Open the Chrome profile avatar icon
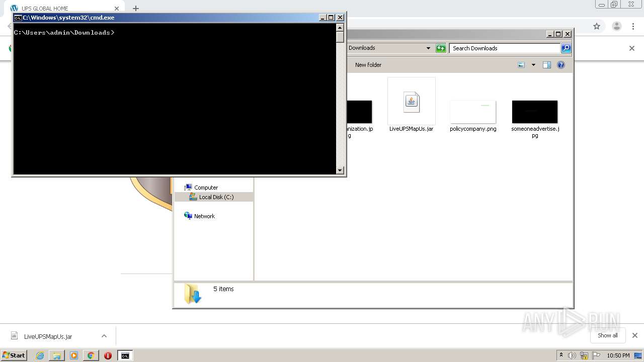The height and width of the screenshot is (362, 644). click(616, 26)
